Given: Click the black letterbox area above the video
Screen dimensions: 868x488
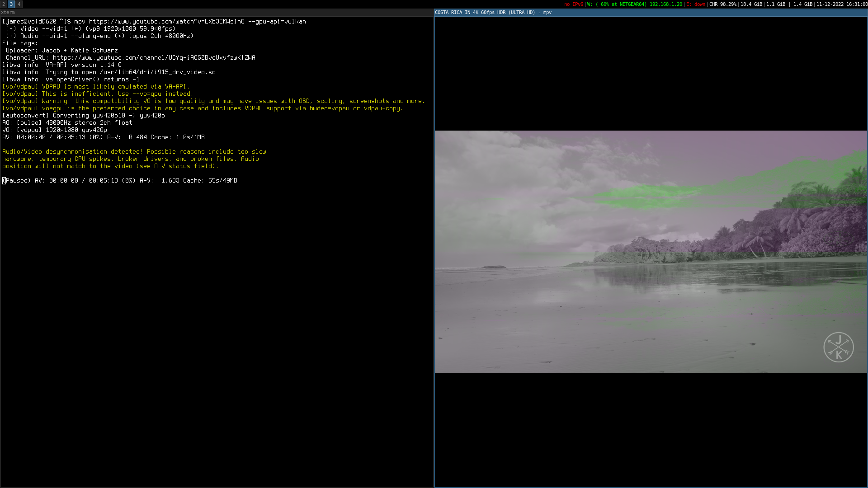Looking at the screenshot, I should tap(651, 73).
